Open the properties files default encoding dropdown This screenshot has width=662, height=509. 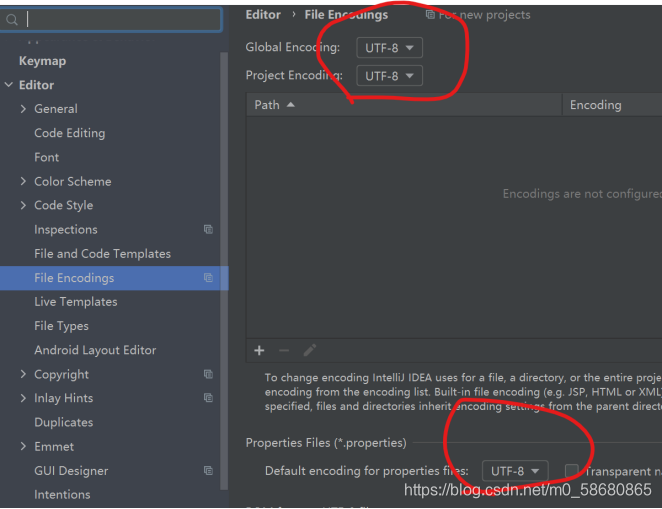pyautogui.click(x=515, y=471)
